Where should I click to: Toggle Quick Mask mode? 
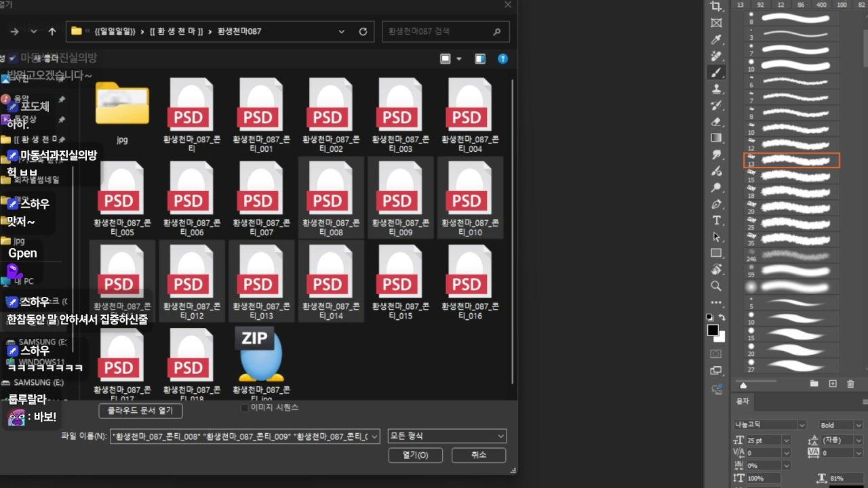click(716, 354)
